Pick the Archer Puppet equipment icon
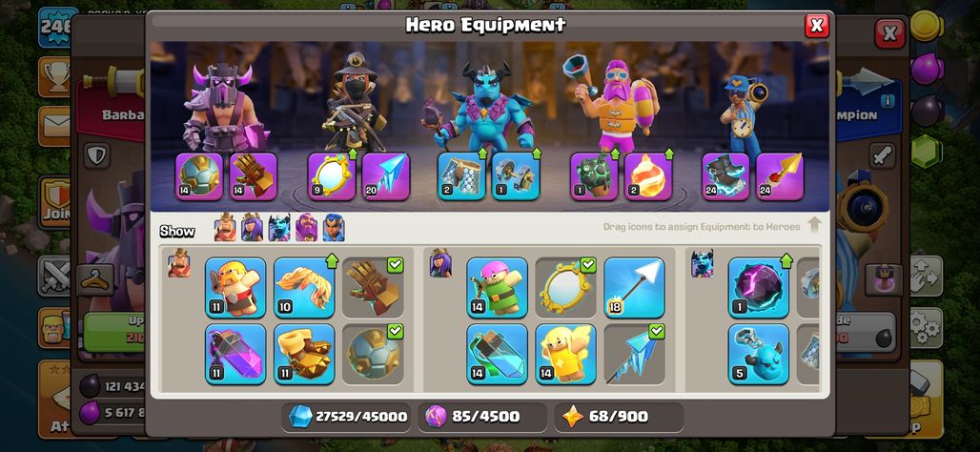The image size is (980, 452). tap(497, 288)
